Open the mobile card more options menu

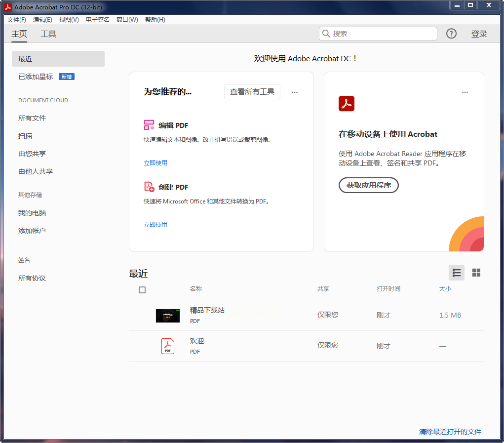pos(465,92)
